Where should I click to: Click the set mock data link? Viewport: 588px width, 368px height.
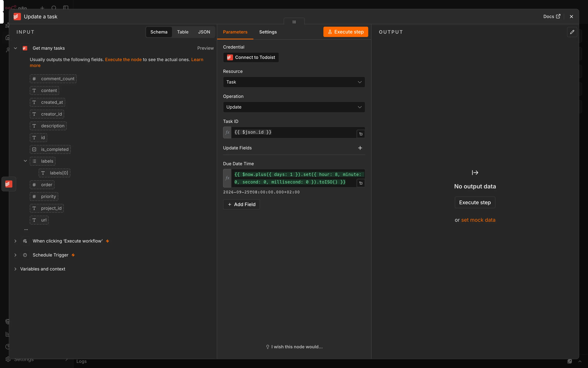[x=478, y=220]
